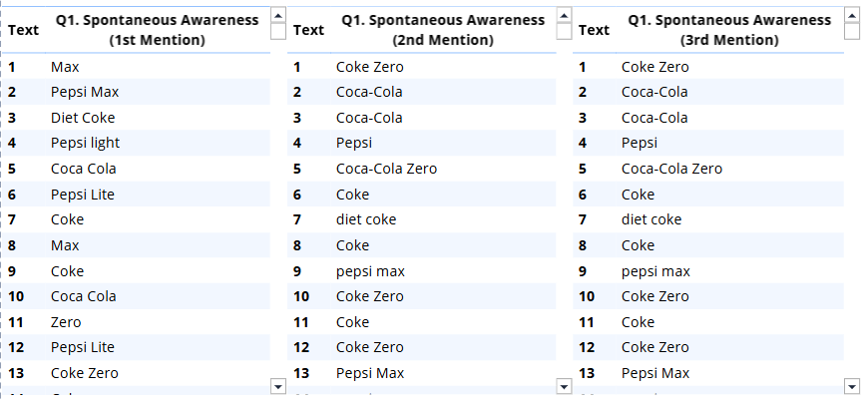Viewport: 868px width, 402px height.
Task: Click 'pepsi max' in row 9 of 2nd Mention
Action: tap(370, 271)
